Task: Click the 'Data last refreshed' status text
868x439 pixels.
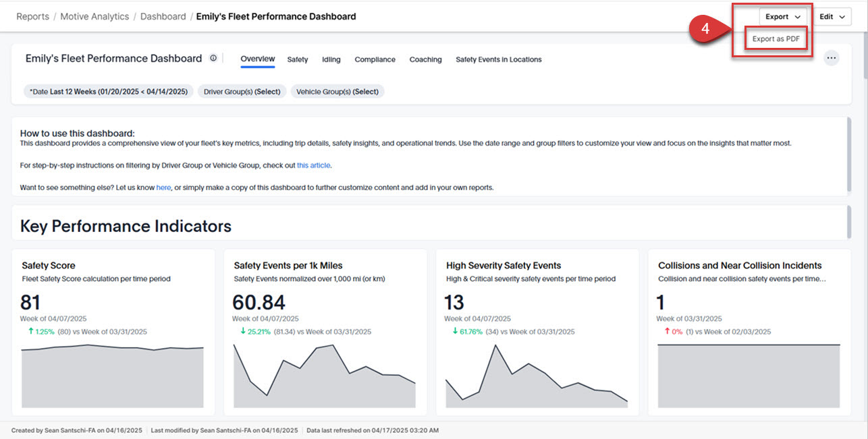Action: coord(373,430)
